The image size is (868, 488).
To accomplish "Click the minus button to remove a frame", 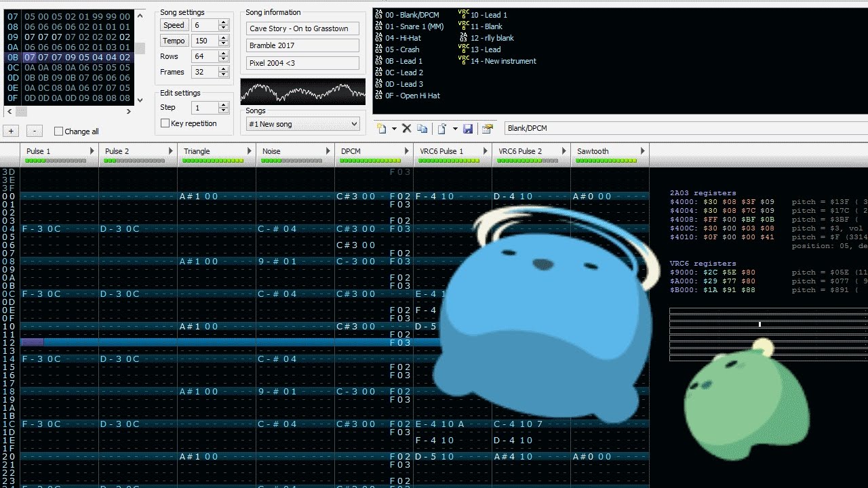I will [35, 131].
